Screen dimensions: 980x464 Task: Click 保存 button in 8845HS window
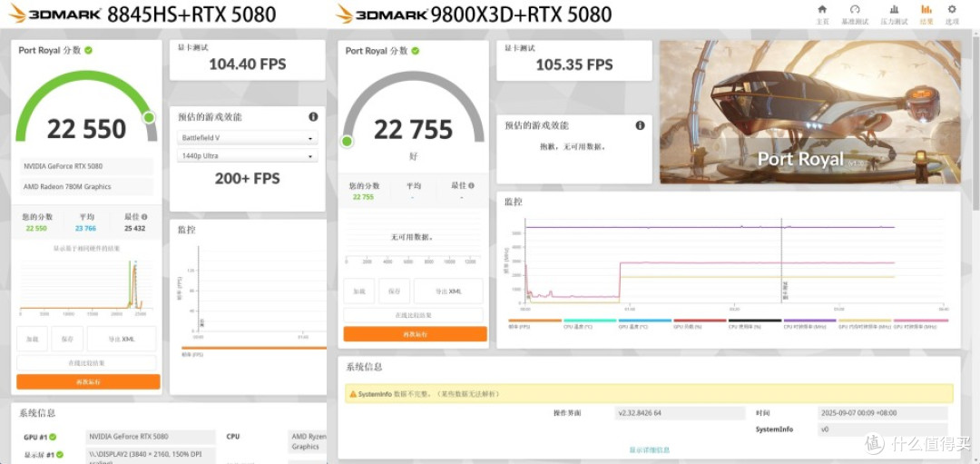click(x=67, y=339)
